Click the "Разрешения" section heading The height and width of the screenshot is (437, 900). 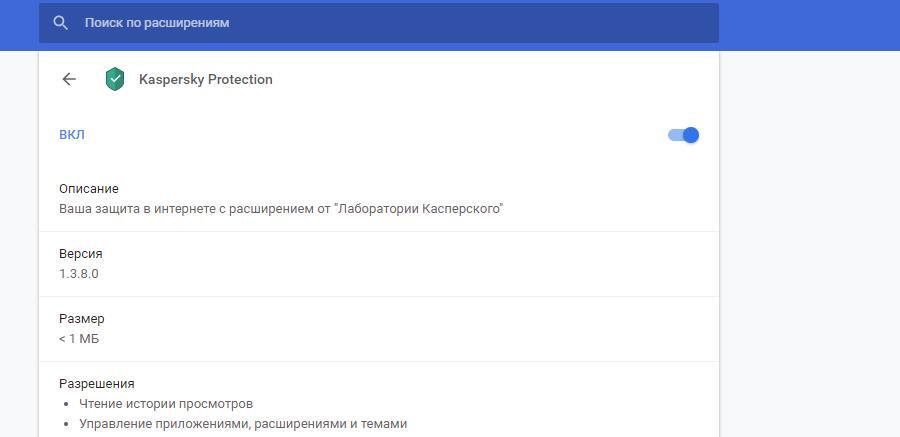coord(97,384)
